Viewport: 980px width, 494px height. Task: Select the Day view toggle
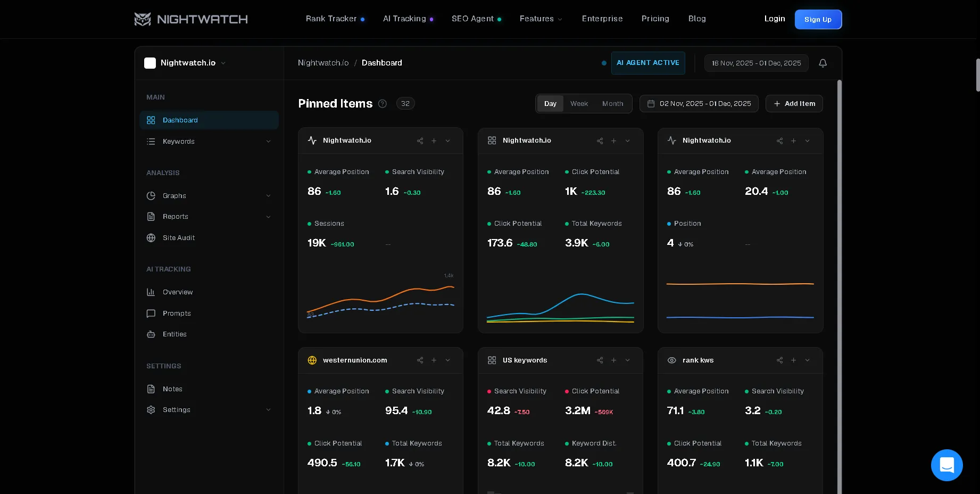550,104
